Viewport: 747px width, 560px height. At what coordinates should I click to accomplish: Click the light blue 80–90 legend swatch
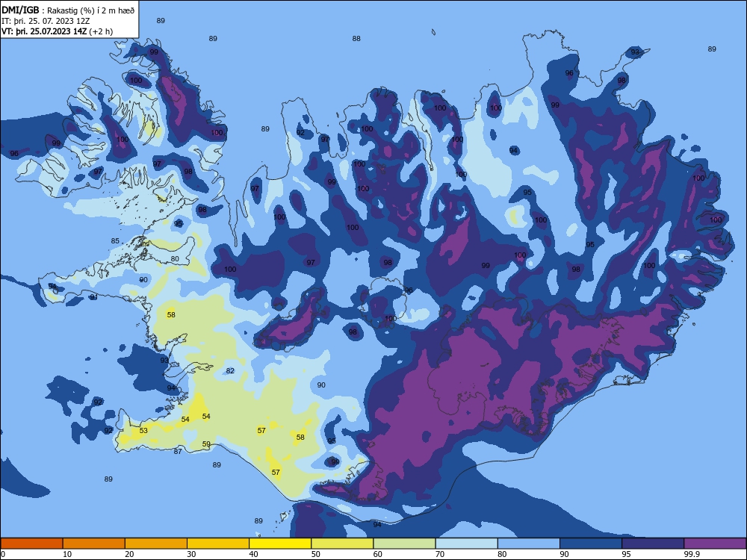[x=529, y=544]
